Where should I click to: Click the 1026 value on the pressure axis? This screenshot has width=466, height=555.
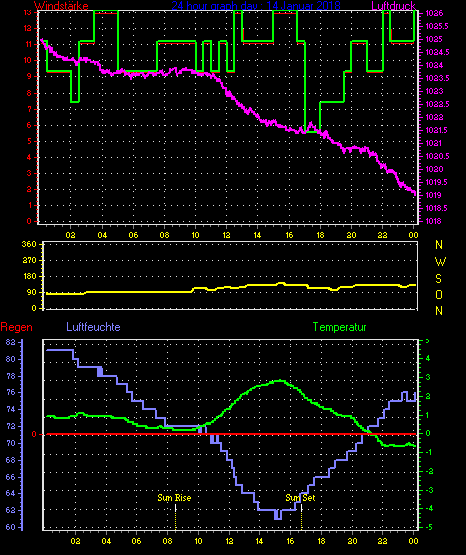[434, 13]
